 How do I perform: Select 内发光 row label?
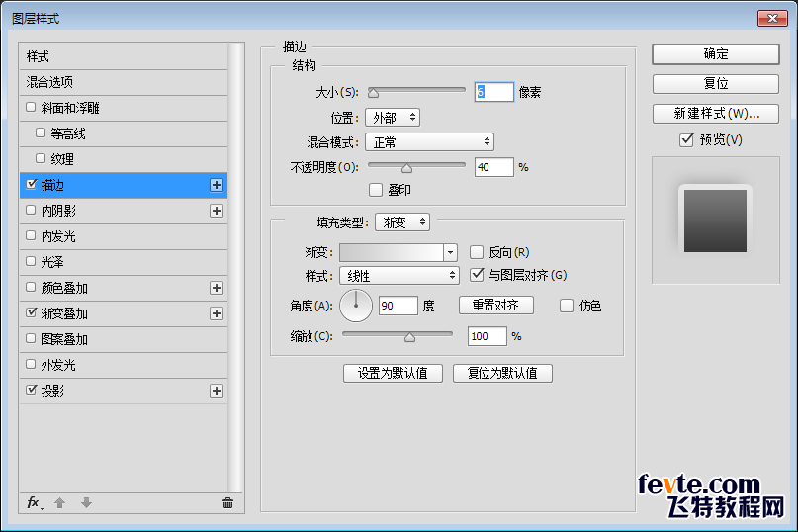tap(58, 236)
